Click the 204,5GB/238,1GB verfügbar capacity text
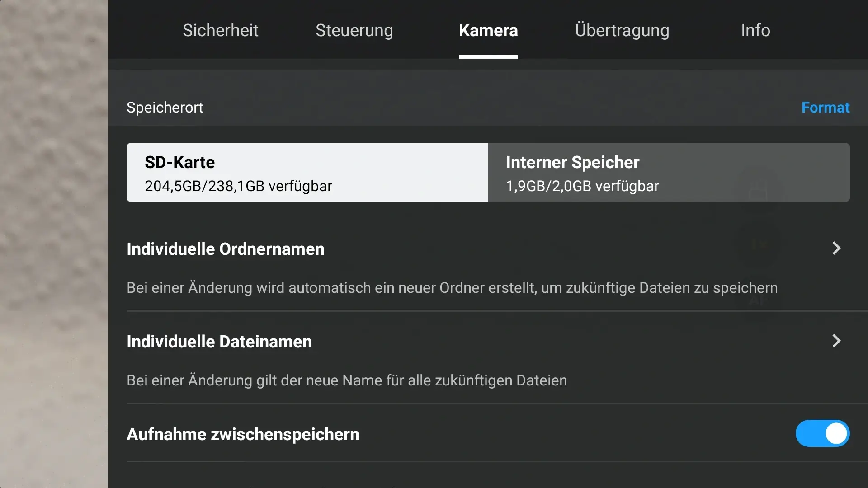The image size is (868, 488). (238, 186)
